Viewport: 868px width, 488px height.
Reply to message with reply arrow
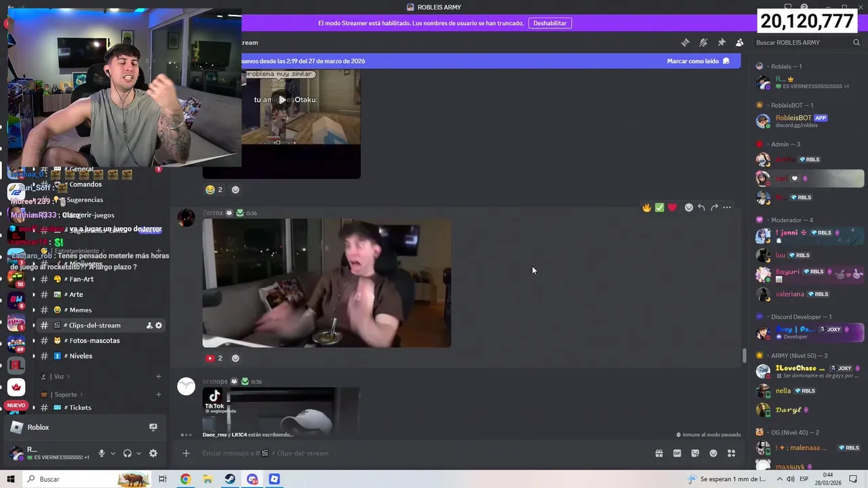pos(701,207)
